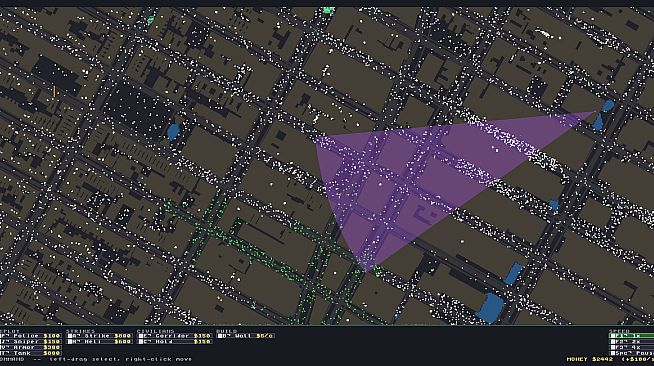Image resolution: width=654 pixels, height=366 pixels.
Task: Select the Sniper deploy option
Action: click(30, 342)
